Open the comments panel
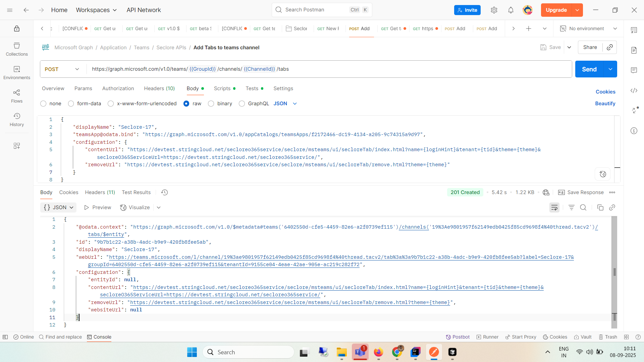644x362 pixels. click(x=634, y=70)
